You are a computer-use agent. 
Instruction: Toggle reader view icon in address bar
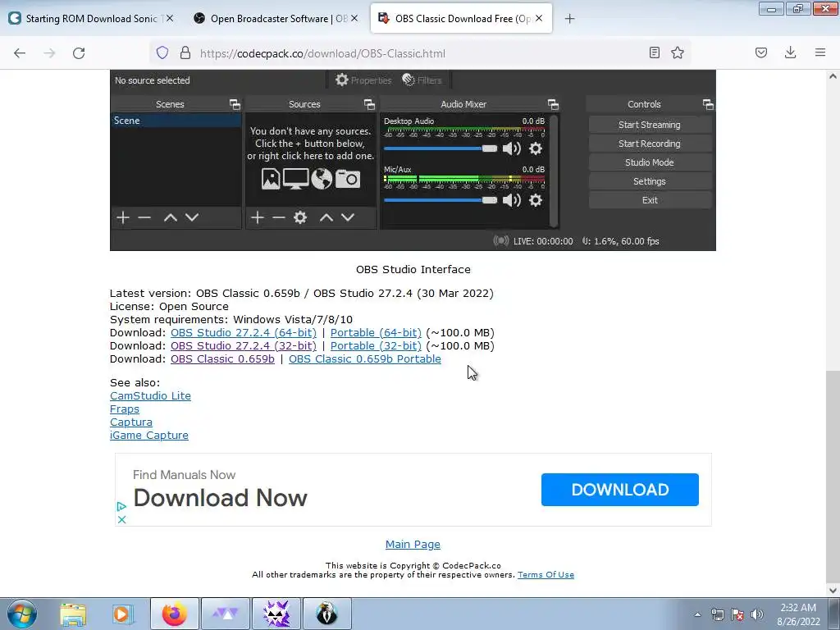pyautogui.click(x=654, y=52)
